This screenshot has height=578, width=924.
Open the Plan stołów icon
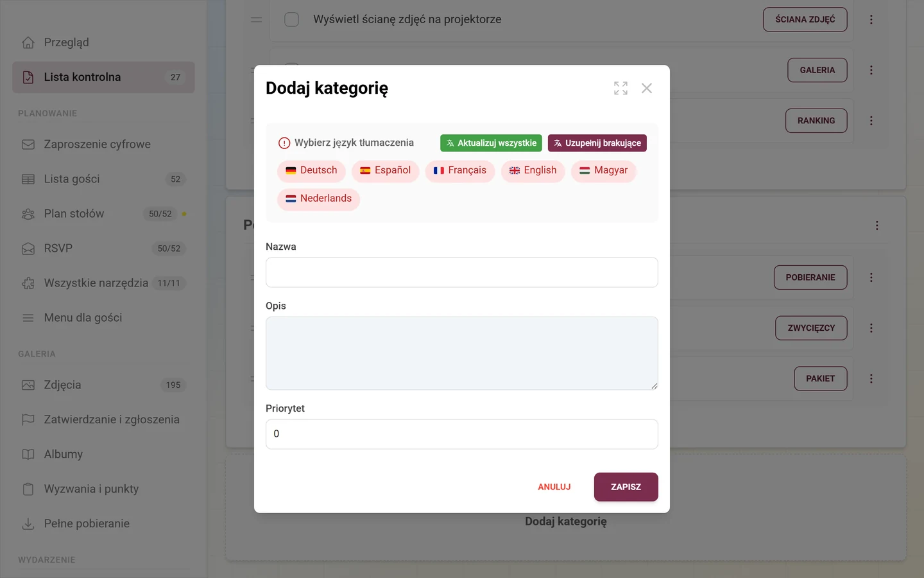point(28,214)
